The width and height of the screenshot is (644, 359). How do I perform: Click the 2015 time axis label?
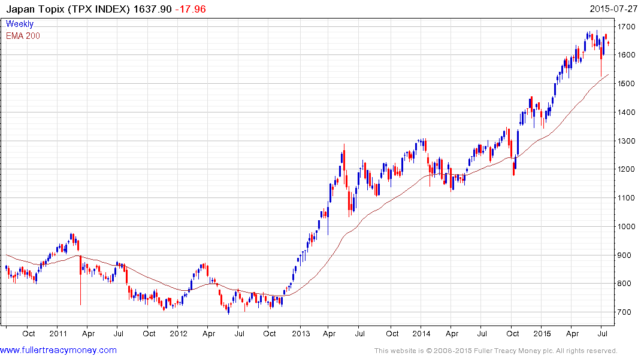coord(542,333)
